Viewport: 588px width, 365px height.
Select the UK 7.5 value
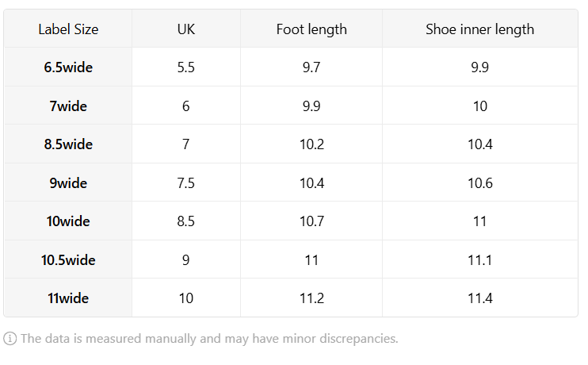coord(186,182)
